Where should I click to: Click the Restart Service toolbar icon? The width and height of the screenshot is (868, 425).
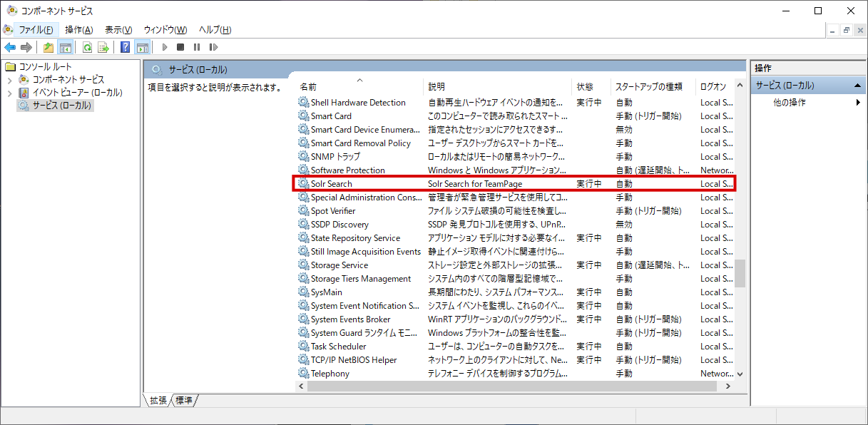pyautogui.click(x=213, y=48)
